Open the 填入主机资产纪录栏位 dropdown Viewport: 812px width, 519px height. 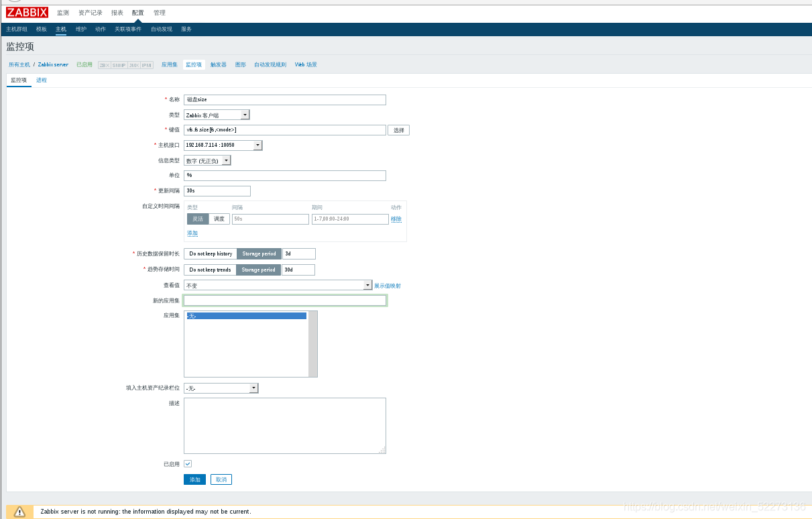click(x=221, y=388)
